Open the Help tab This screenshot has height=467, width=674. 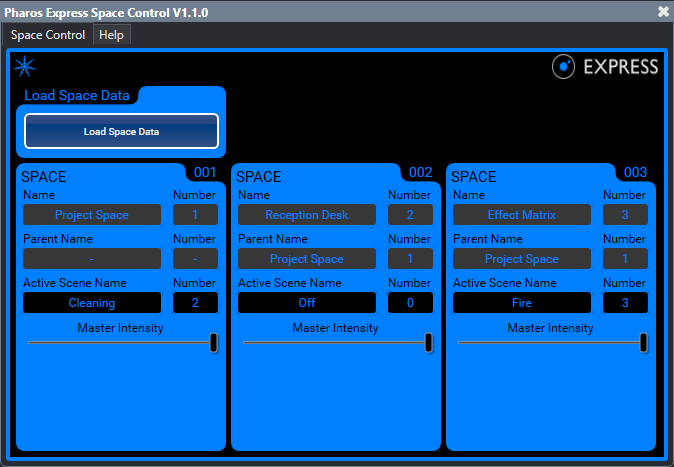click(111, 35)
